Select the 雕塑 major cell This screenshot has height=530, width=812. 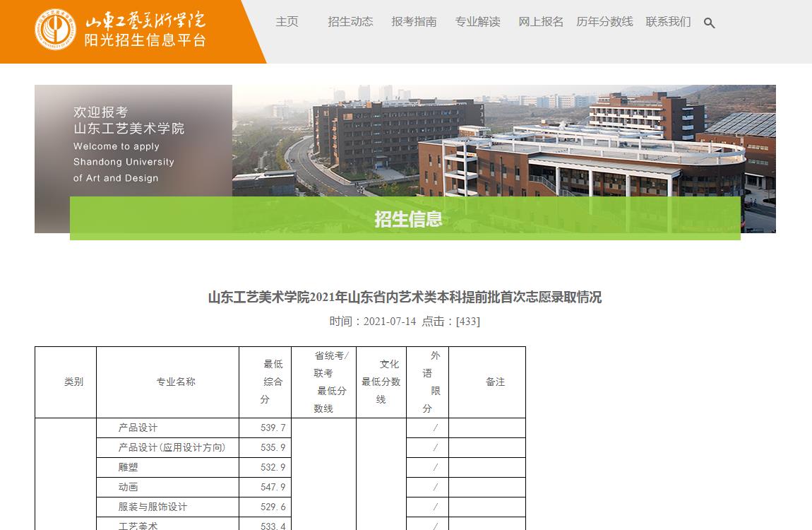coord(168,467)
